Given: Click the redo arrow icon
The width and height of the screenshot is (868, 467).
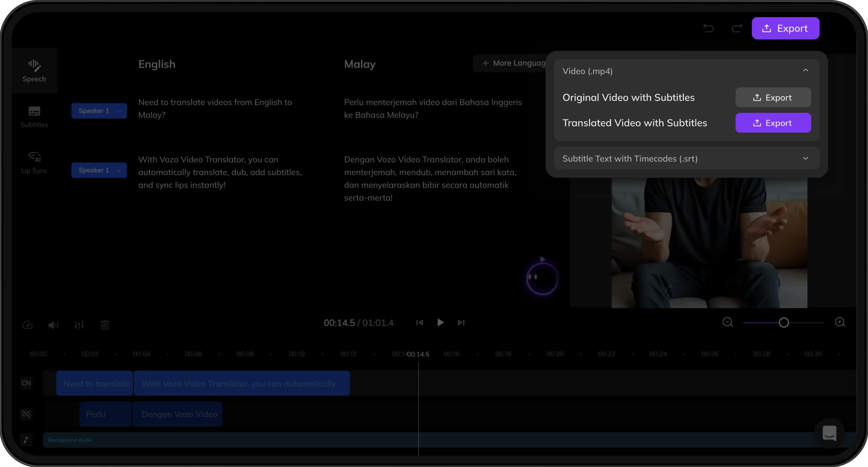Looking at the screenshot, I should (737, 28).
